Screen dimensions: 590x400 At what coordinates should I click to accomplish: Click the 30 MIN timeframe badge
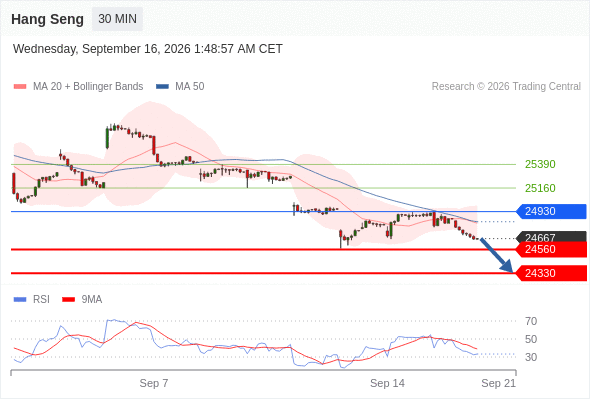117,19
